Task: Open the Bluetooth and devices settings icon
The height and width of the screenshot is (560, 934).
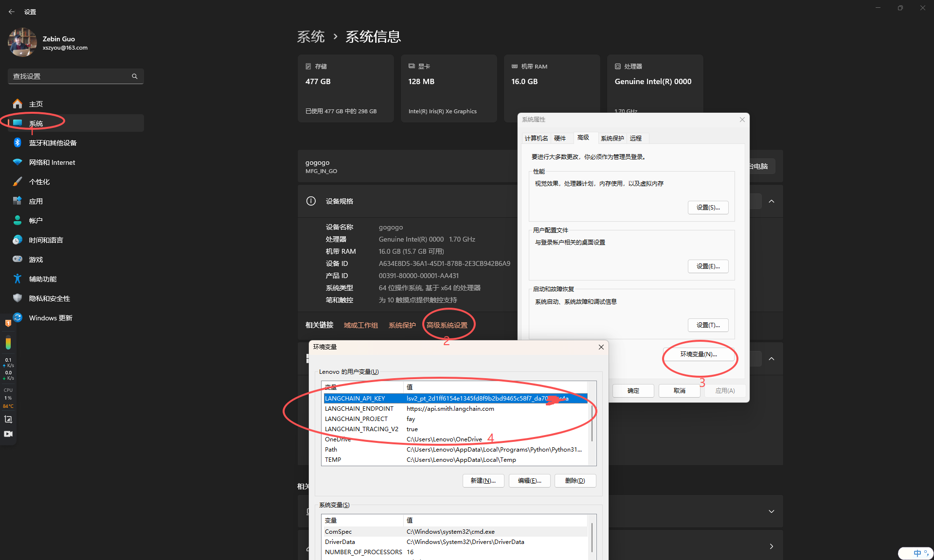Action: point(18,142)
